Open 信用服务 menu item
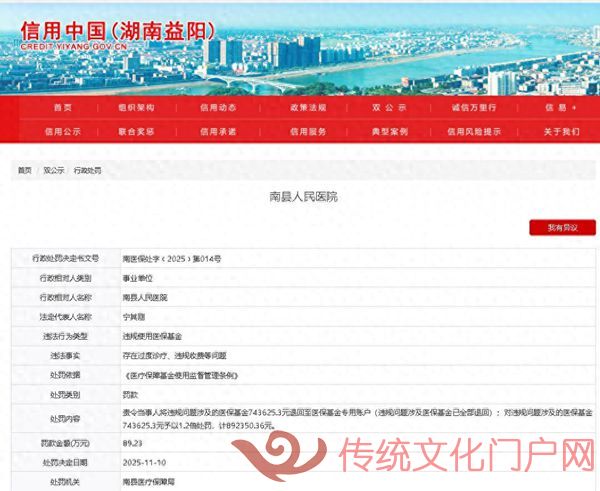 (x=308, y=132)
